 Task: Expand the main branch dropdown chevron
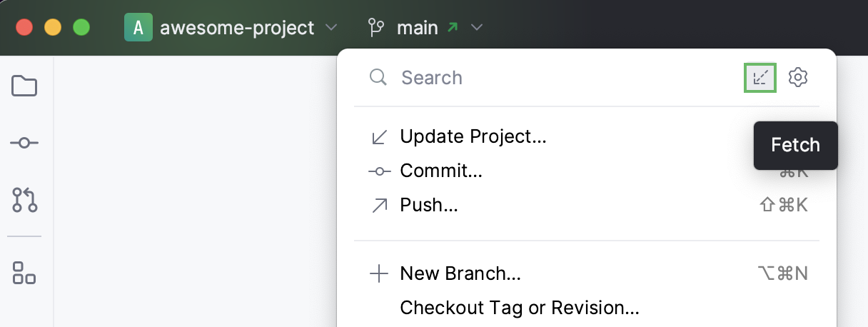coord(477,28)
